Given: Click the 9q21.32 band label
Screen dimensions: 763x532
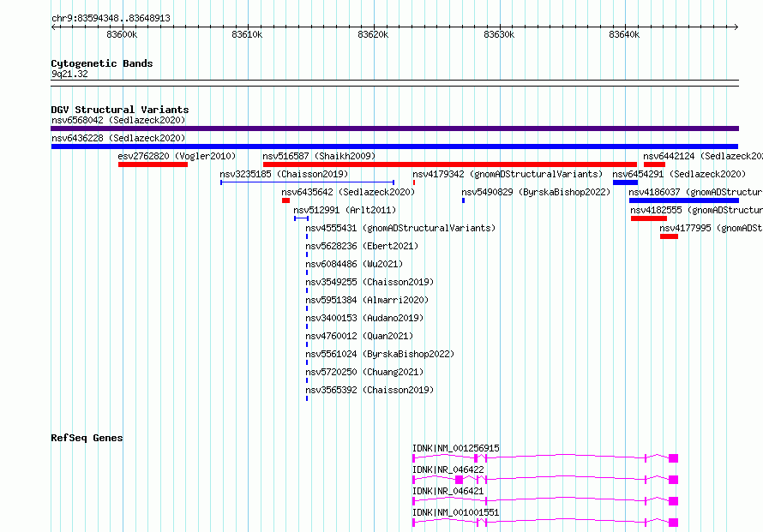Looking at the screenshot, I should (x=69, y=74).
